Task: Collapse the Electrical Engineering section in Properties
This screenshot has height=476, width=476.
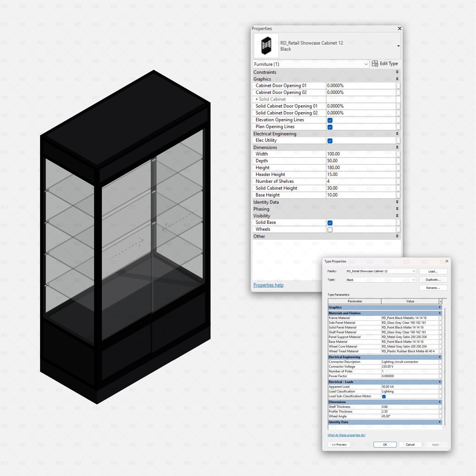Action: tap(397, 134)
